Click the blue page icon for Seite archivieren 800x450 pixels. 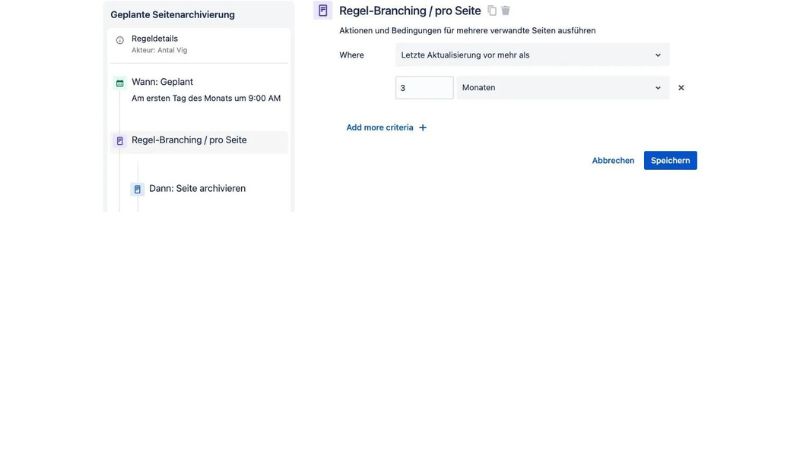point(137,189)
